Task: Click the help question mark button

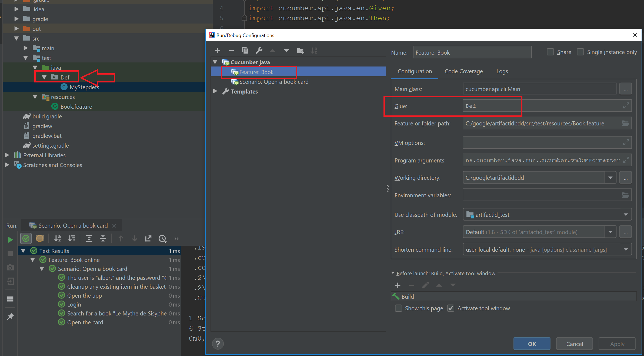Action: (x=218, y=344)
